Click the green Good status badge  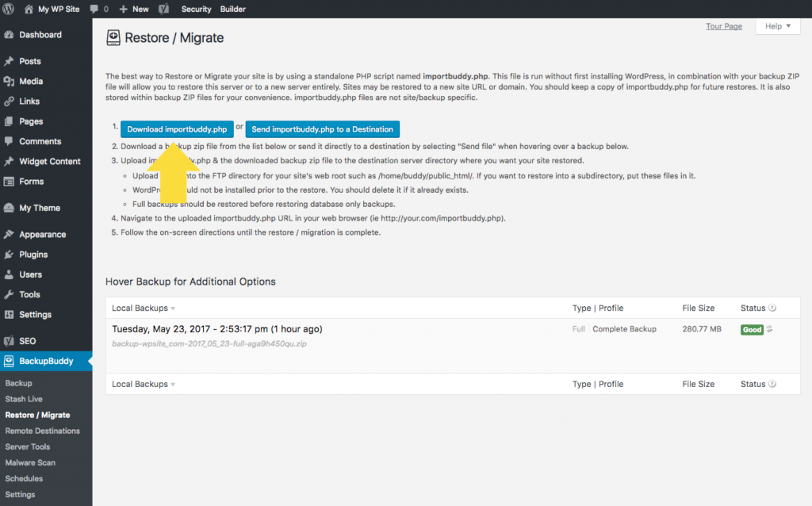[x=752, y=329]
